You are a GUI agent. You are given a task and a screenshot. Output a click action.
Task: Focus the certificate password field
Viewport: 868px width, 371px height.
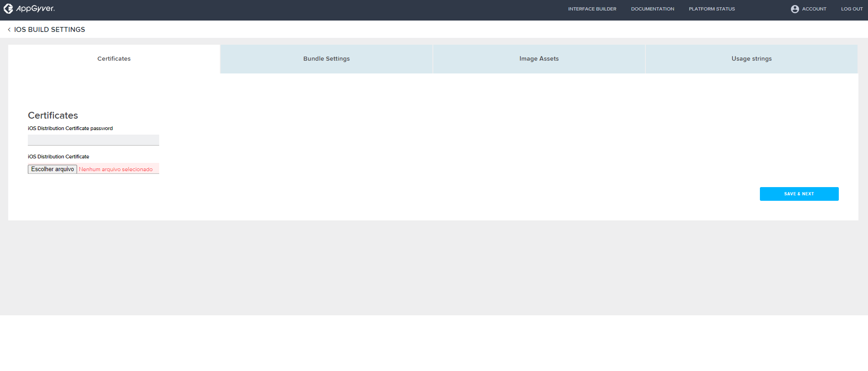coord(94,140)
